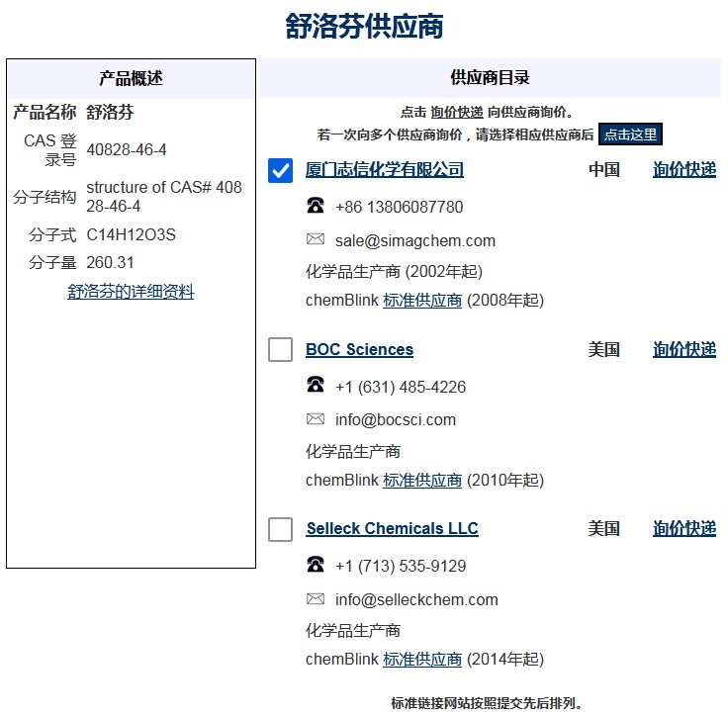Click email icon beside sale@simagchem.com
Viewport: 728px width, 717px height.
click(x=316, y=239)
